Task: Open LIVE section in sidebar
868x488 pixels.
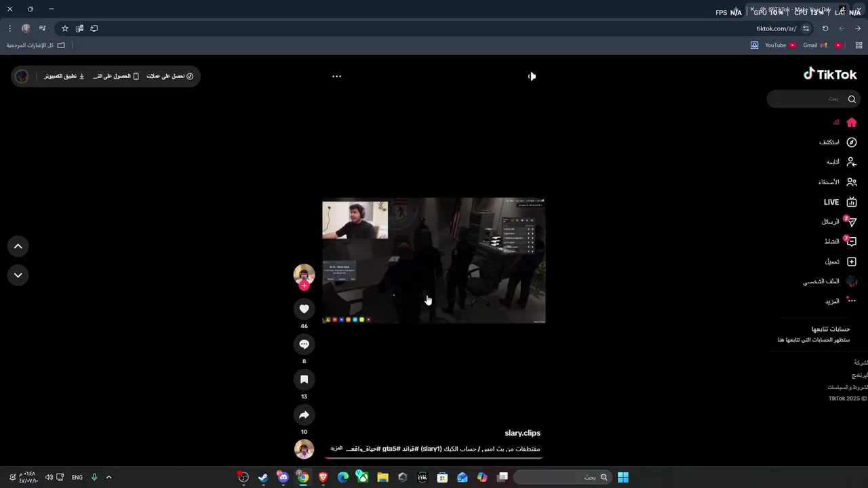Action: coord(840,202)
